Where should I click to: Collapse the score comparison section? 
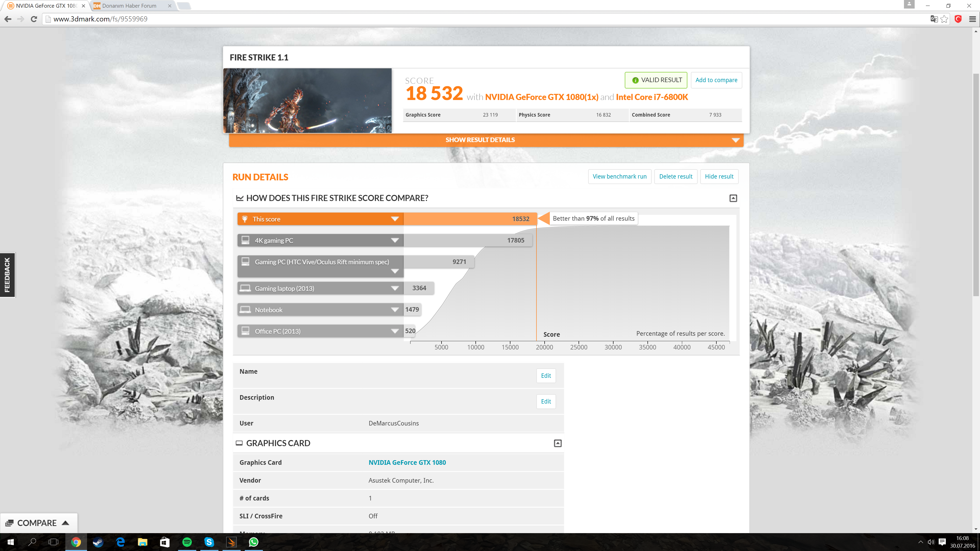(733, 198)
